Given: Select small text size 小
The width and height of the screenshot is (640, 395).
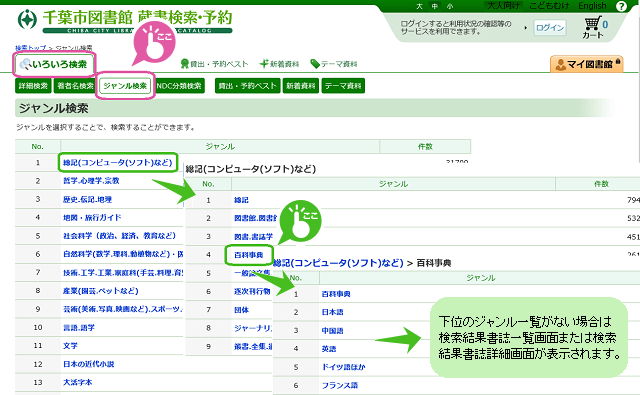Looking at the screenshot, I should point(450,6).
